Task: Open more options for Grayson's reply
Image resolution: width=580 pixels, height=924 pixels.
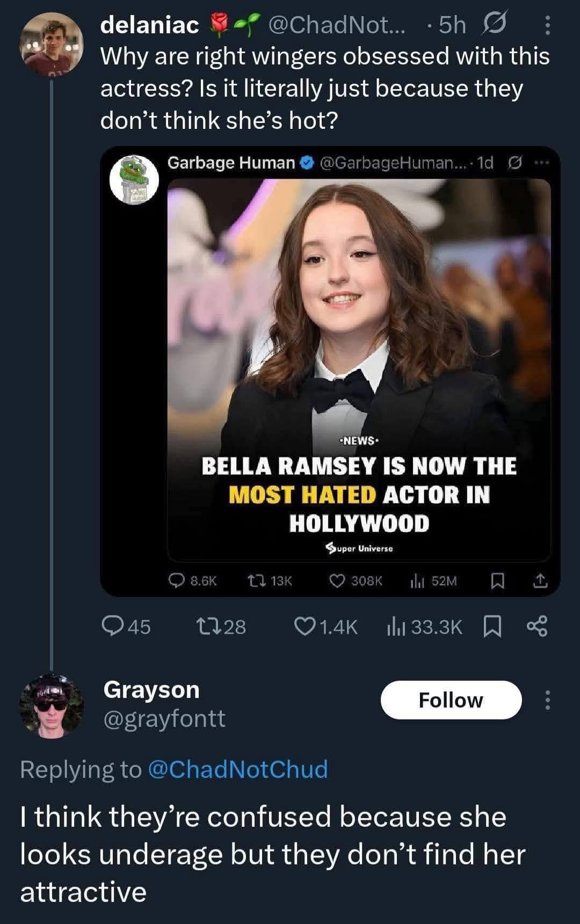Action: click(547, 700)
